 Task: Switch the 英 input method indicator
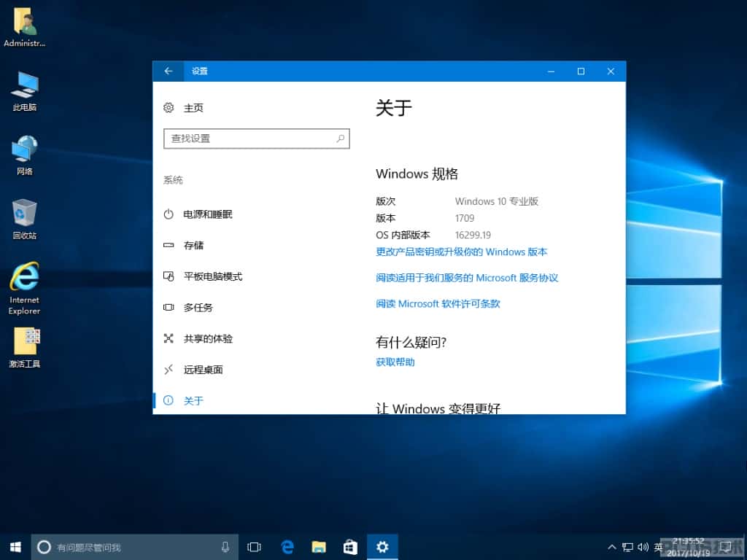659,547
